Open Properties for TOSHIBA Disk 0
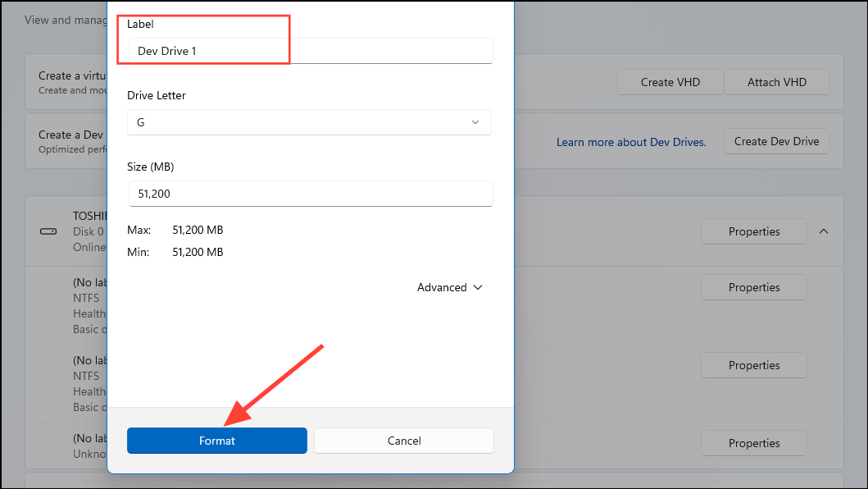Screen dimensions: 868x489 pos(753,231)
